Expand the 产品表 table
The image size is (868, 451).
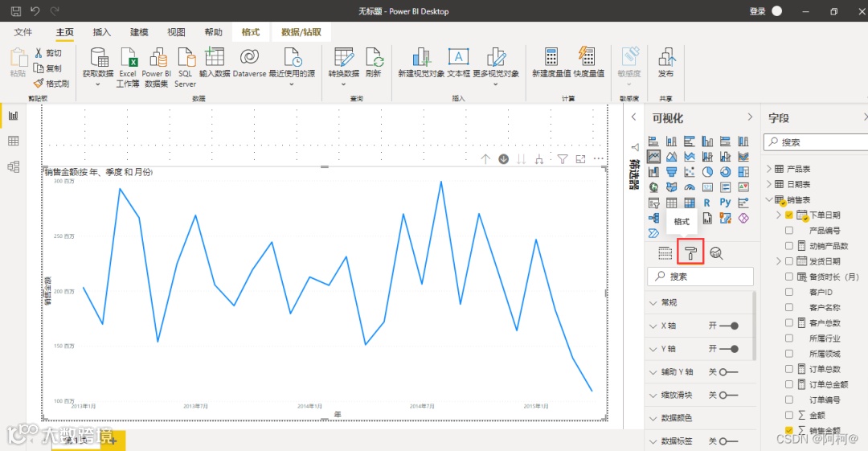pyautogui.click(x=769, y=169)
